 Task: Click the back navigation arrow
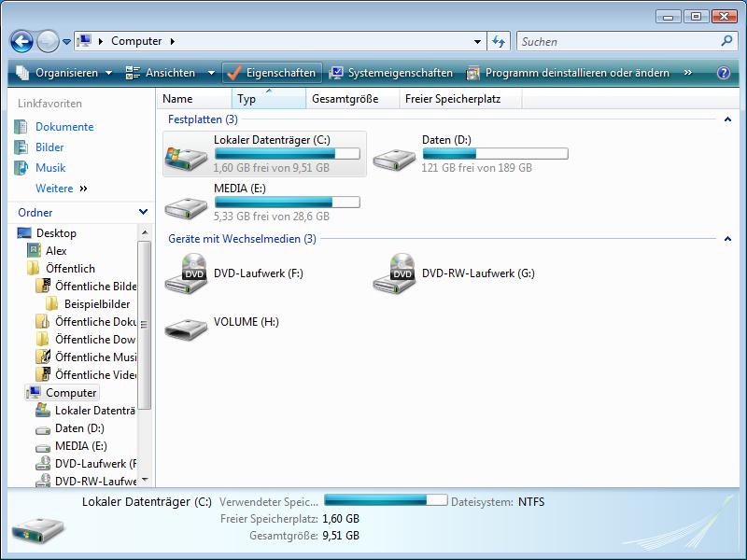[21, 41]
